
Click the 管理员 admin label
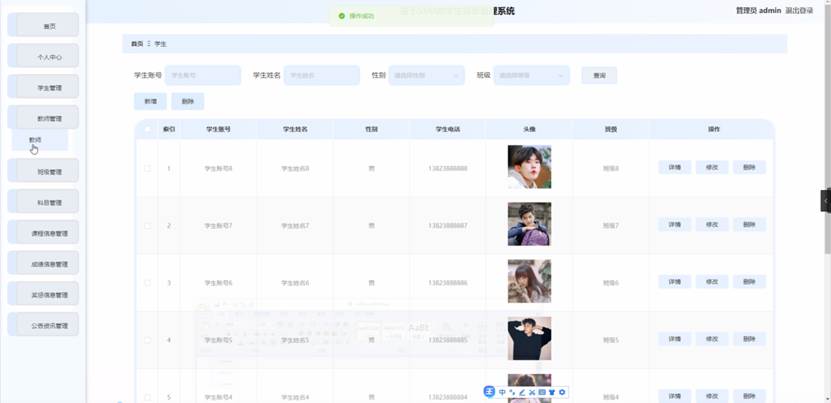tap(758, 11)
